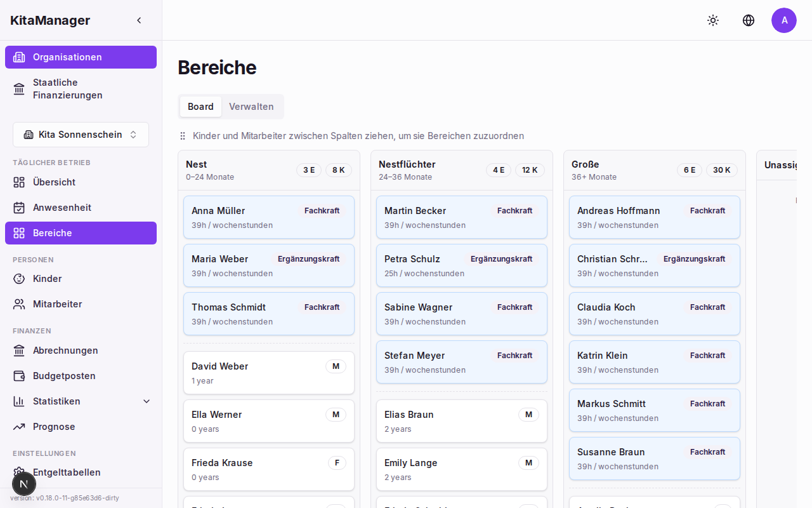Click the user avatar labeled A
Viewport: 812px width, 508px height.
tap(784, 20)
